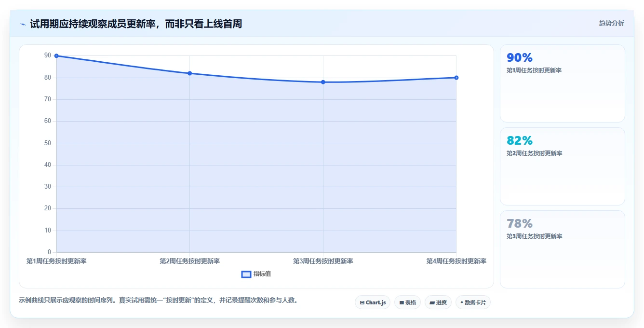Click x-axis label 第2周任务按时更新率
This screenshot has width=644, height=328.
pos(190,261)
